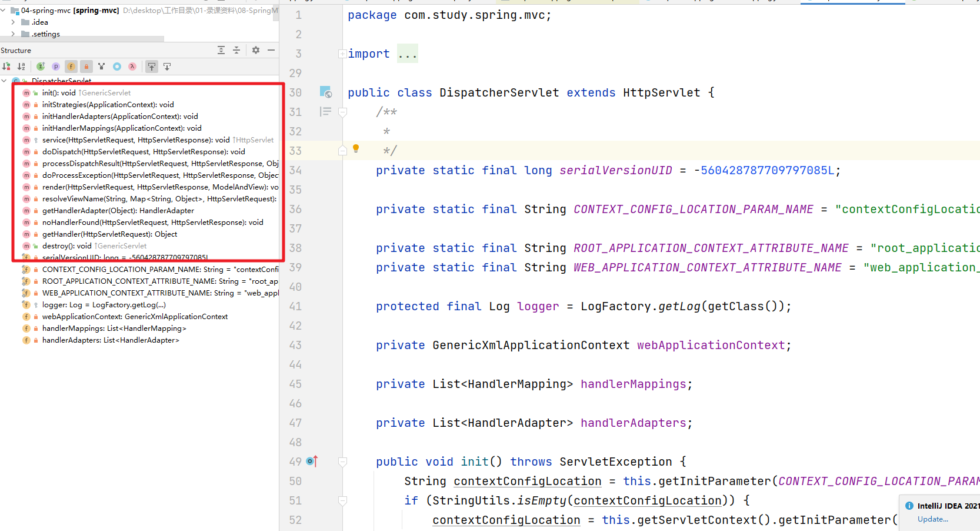Select ROOT_APPLICATION_CONTEXT_ATTRIBUTE_NAME field in Structure

[x=160, y=281]
